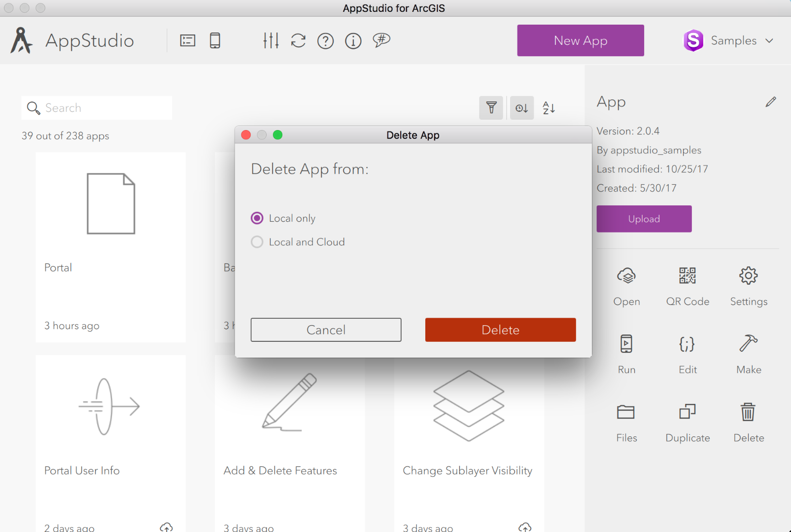This screenshot has width=791, height=532.
Task: Click the Delete trash can icon
Action: pyautogui.click(x=748, y=411)
